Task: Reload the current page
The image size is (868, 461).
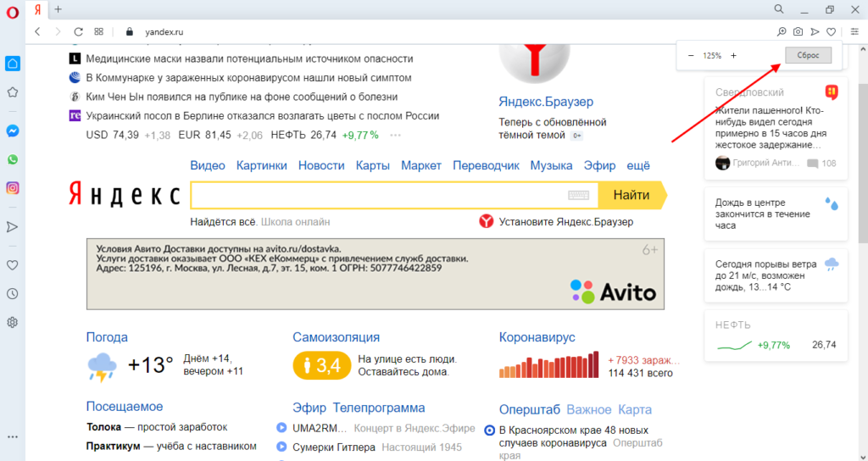Action: [x=78, y=31]
